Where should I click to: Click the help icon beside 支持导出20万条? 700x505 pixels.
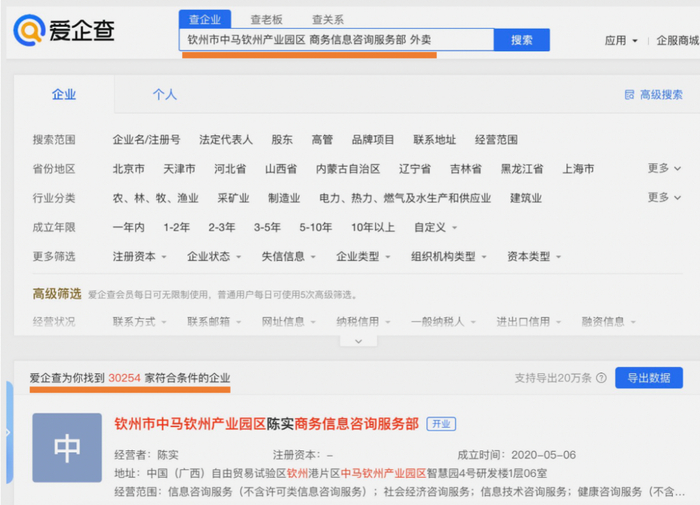(x=601, y=378)
